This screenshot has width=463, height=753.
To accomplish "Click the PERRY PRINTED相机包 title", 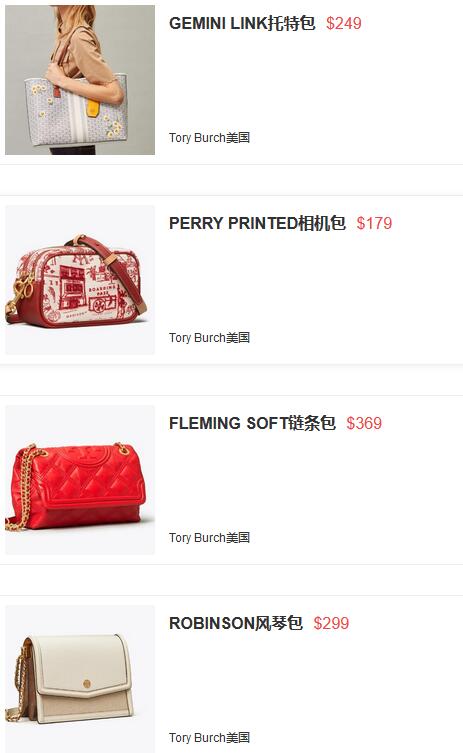I will point(257,223).
